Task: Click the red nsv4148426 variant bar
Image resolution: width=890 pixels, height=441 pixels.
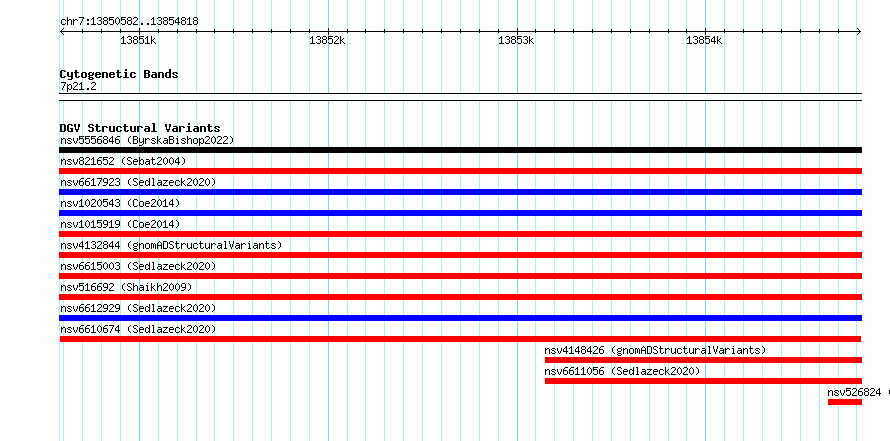Action: point(703,360)
